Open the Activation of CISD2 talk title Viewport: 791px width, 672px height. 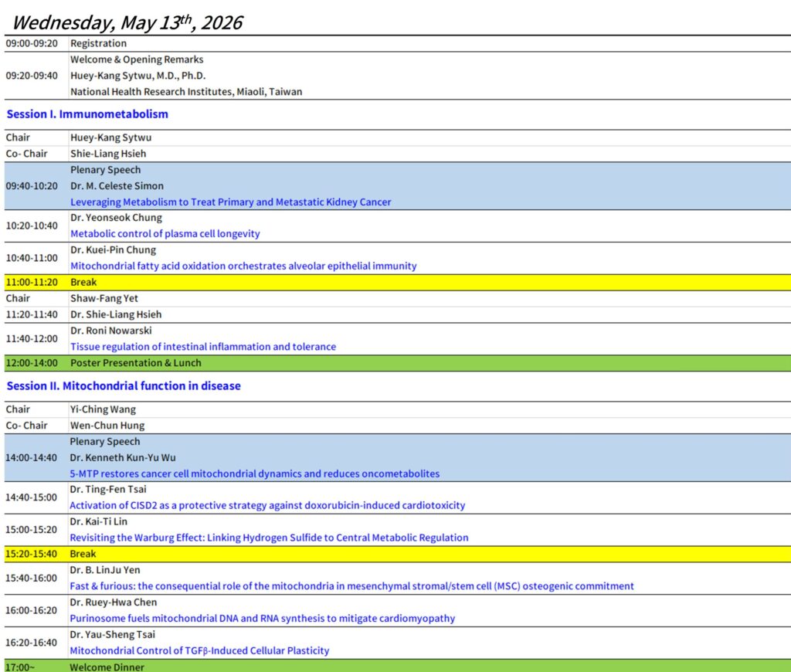coord(267,506)
